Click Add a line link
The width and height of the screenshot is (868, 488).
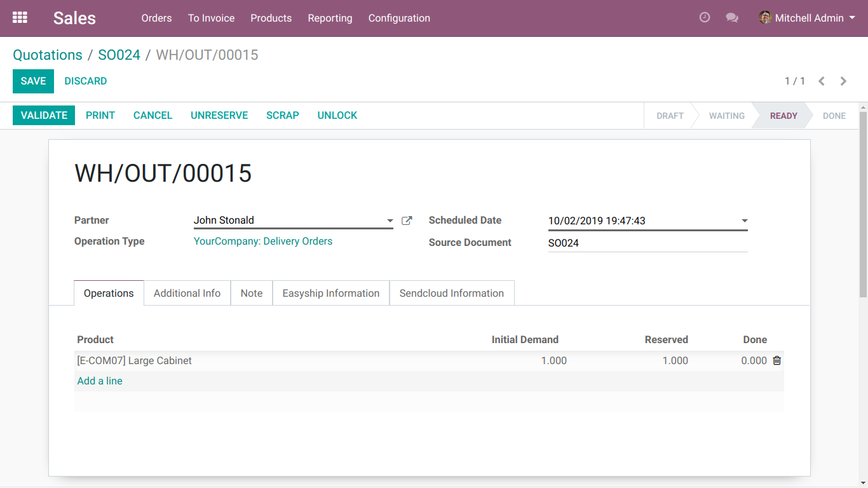click(x=100, y=381)
